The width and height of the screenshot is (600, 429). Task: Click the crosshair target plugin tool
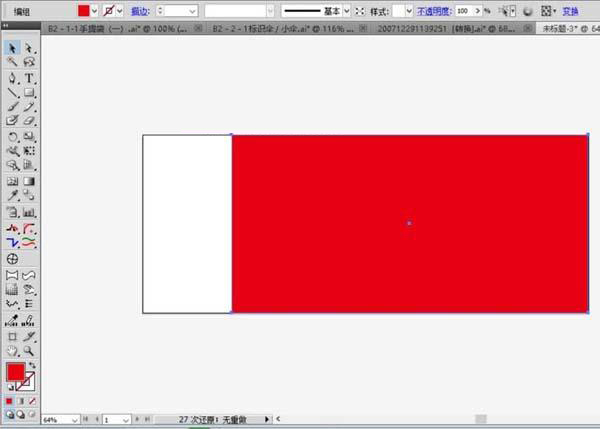pos(12,259)
